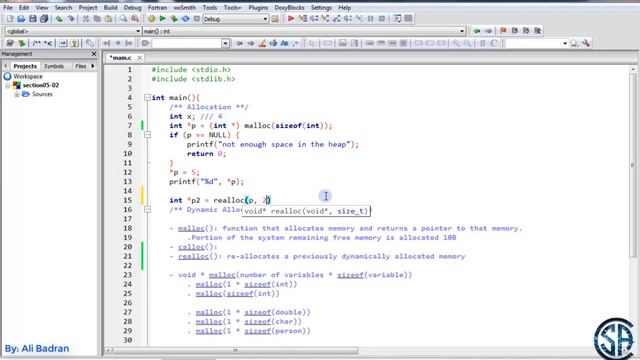Click the editor horizontal scrollbar
The width and height of the screenshot is (640, 360).
click(235, 350)
